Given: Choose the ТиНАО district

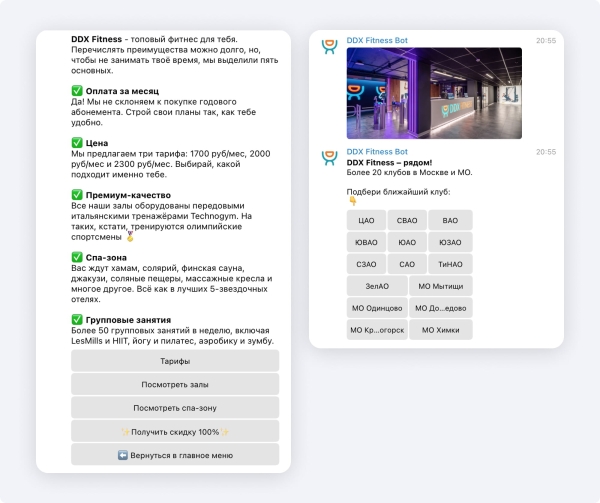Looking at the screenshot, I should (450, 264).
